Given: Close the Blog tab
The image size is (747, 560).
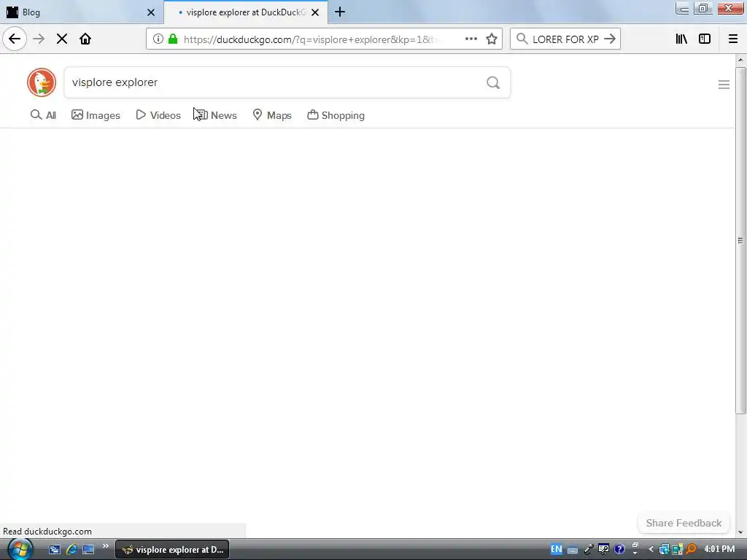Looking at the screenshot, I should 151,12.
